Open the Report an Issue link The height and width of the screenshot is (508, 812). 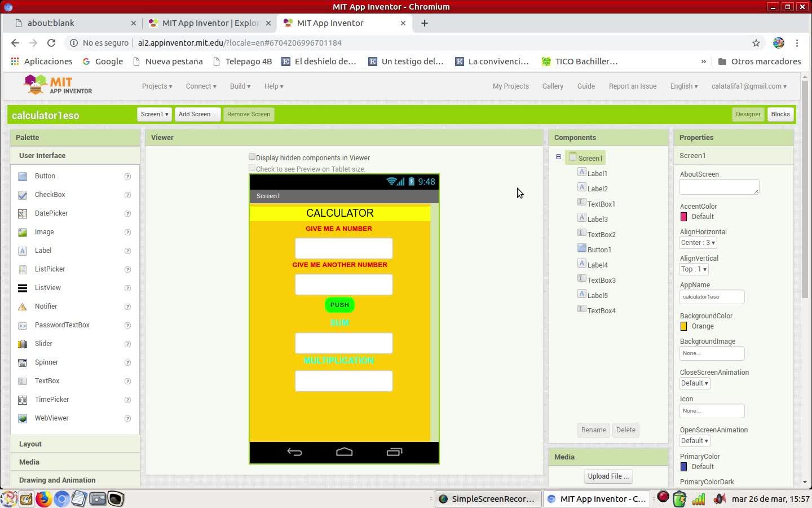click(633, 86)
